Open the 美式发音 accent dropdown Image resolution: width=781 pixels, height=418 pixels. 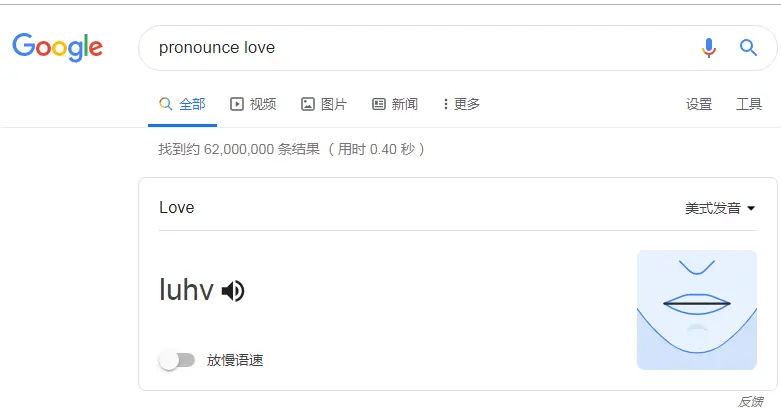point(720,208)
